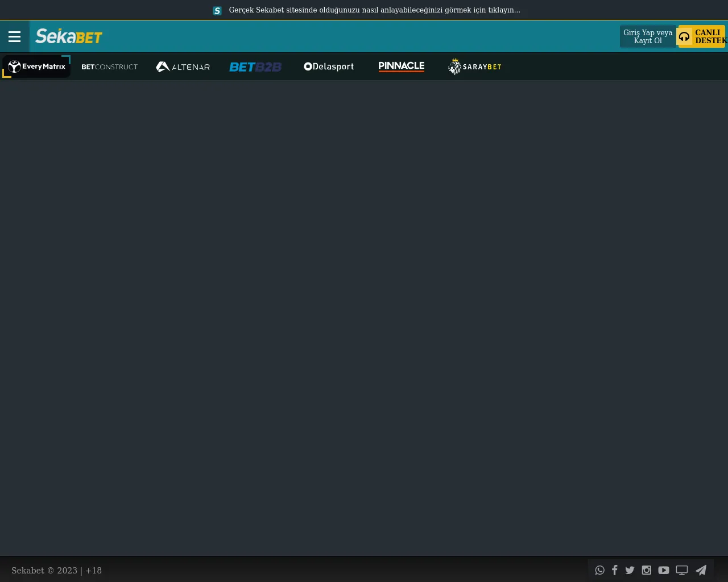Switch to the BetB2B tab
Image resolution: width=728 pixels, height=582 pixels.
point(255,66)
